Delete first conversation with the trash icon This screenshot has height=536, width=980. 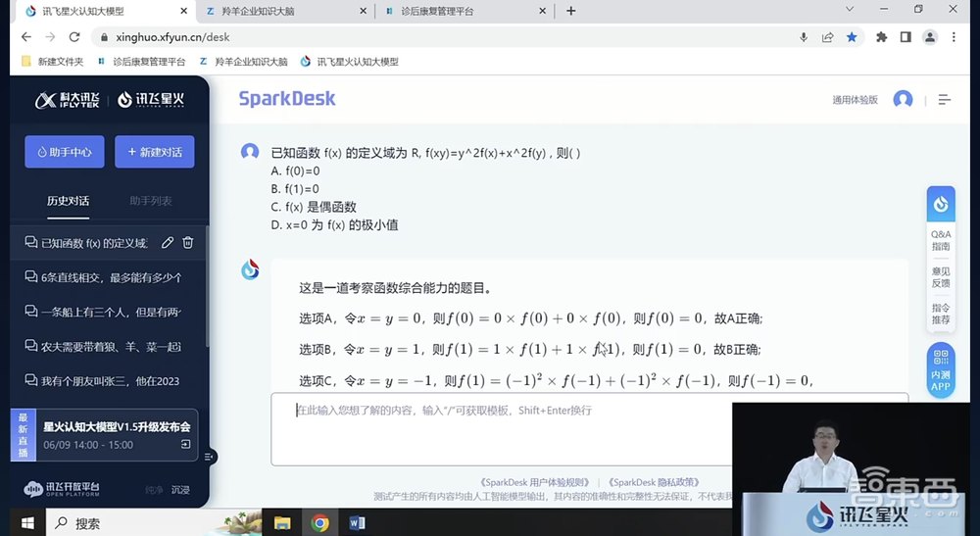click(x=188, y=243)
